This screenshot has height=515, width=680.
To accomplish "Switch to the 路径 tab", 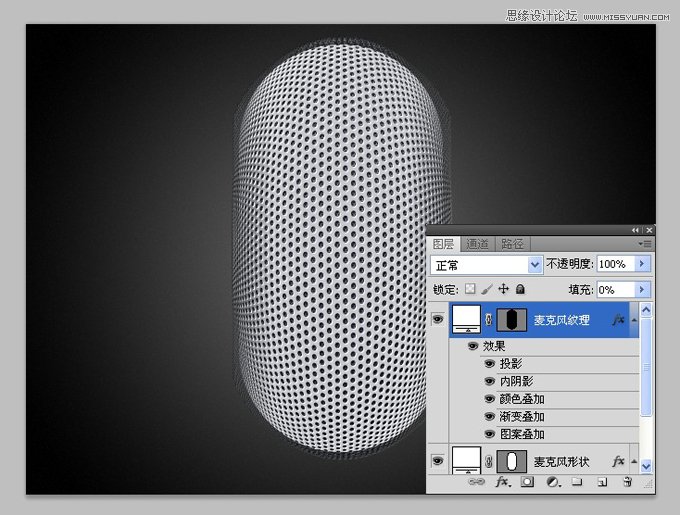I will [x=512, y=244].
